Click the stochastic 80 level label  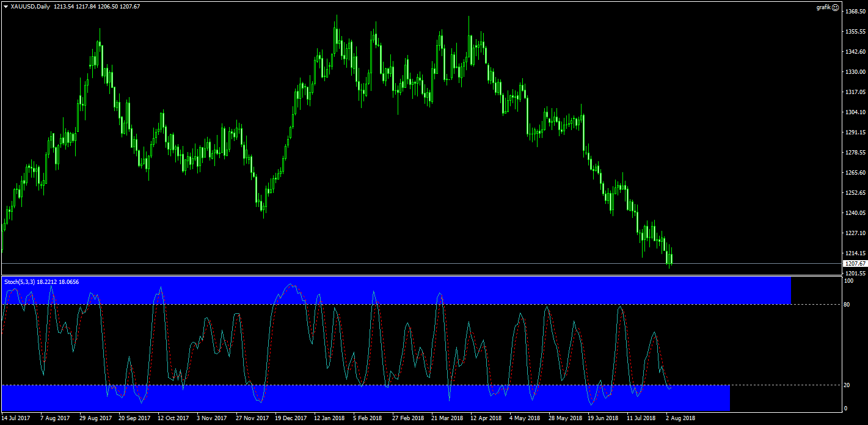coord(847,304)
